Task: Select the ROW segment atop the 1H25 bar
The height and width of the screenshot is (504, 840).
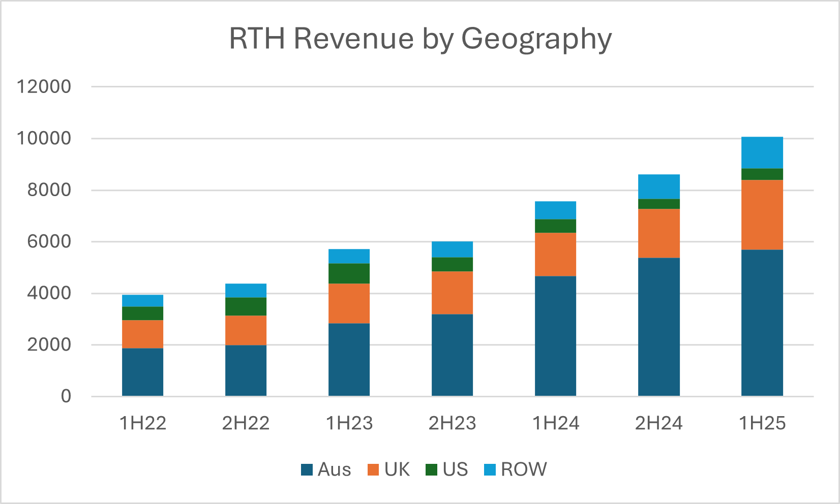Action: click(762, 152)
